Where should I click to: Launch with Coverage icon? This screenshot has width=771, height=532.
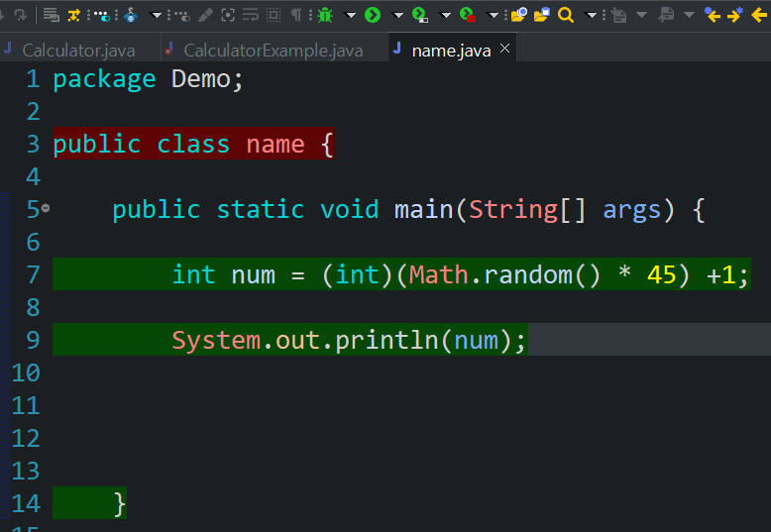point(420,15)
